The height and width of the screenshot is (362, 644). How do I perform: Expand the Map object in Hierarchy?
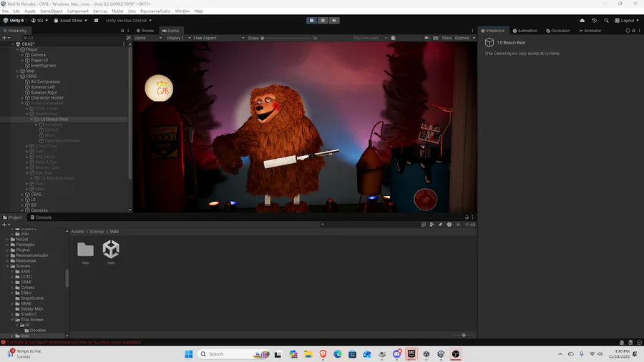coord(18,71)
